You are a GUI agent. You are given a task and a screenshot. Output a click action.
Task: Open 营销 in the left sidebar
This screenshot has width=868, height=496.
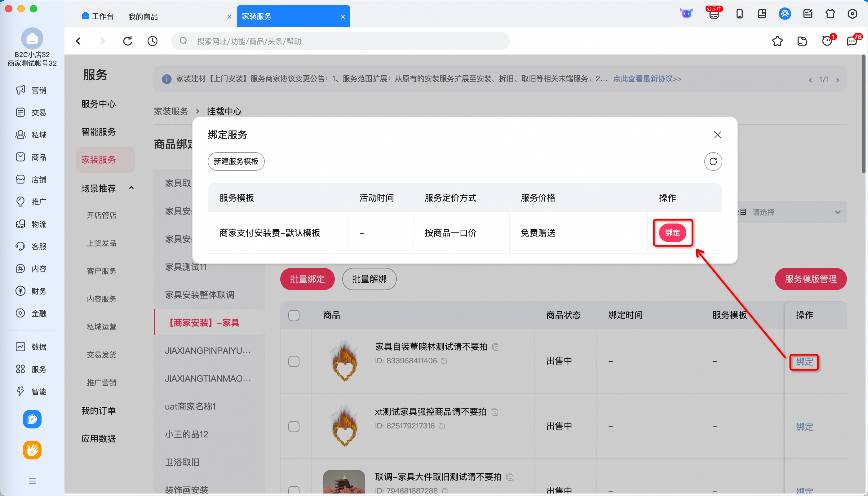point(31,90)
